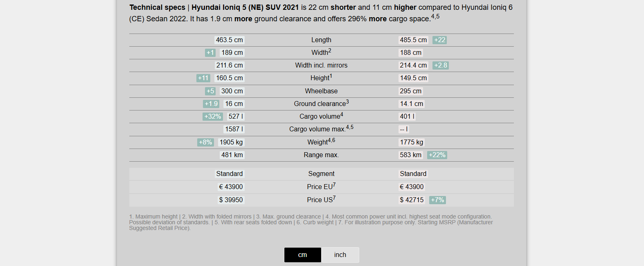Click the Price EU row label
This screenshot has width=644, height=266.
321,187
